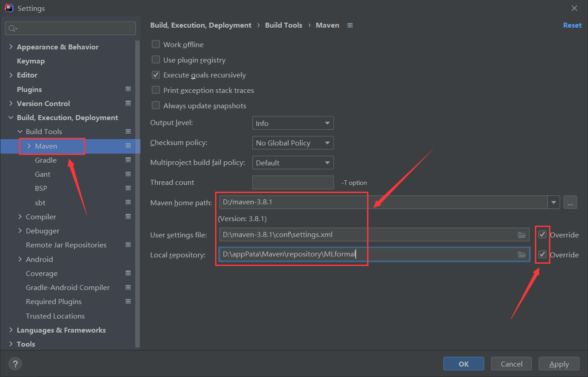Open the help question mark button
Viewport: 588px width, 377px height.
[x=15, y=363]
